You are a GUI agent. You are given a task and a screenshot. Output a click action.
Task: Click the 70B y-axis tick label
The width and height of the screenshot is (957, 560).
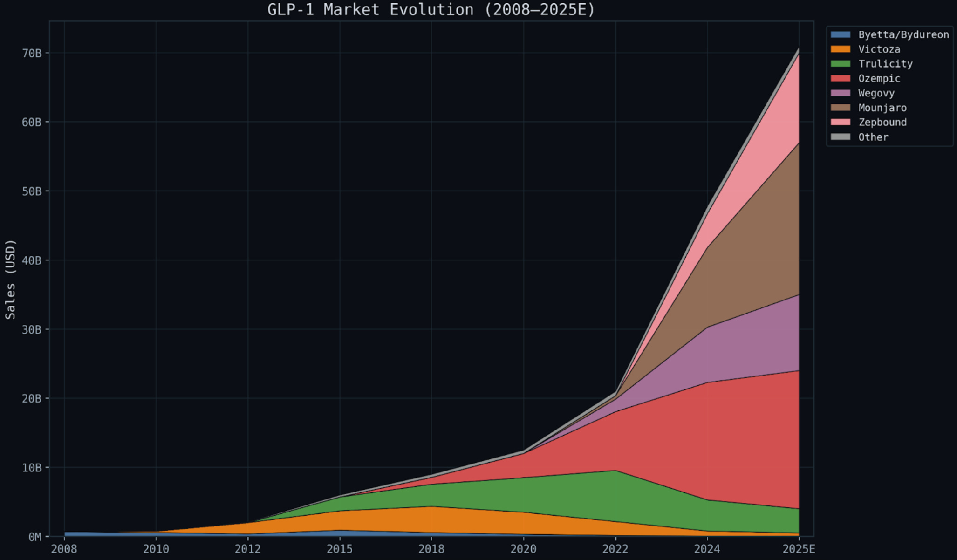click(x=32, y=53)
